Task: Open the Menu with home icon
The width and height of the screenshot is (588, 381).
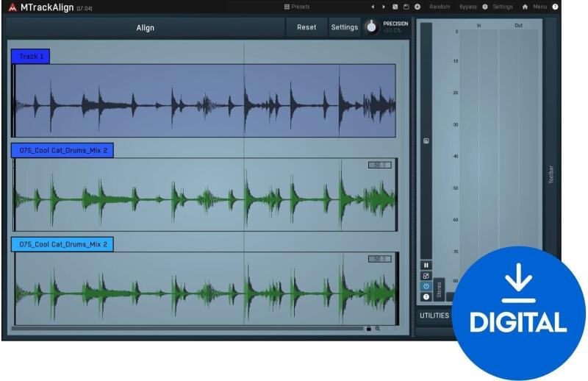Action: tap(534, 7)
